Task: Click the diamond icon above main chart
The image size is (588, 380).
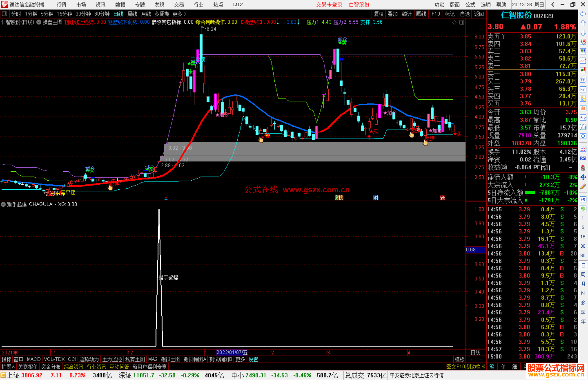Action: 454,22
